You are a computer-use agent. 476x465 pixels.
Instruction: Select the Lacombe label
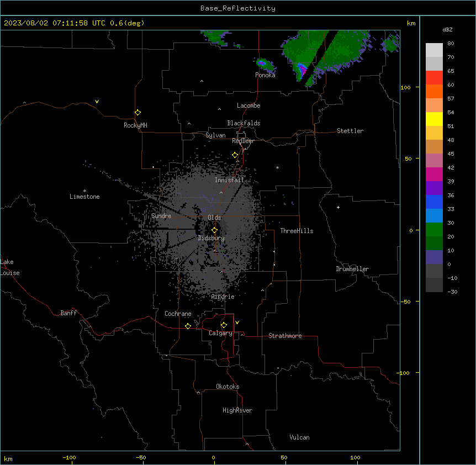tap(248, 105)
